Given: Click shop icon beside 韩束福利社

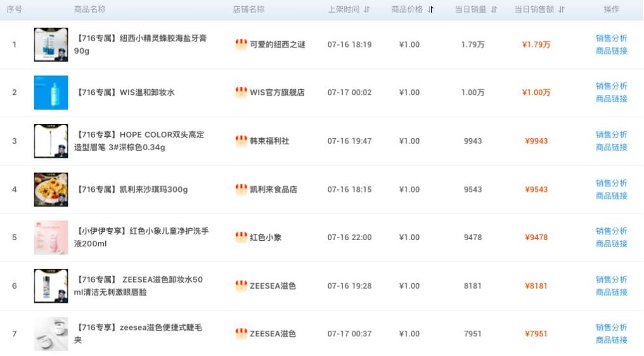Looking at the screenshot, I should [241, 141].
